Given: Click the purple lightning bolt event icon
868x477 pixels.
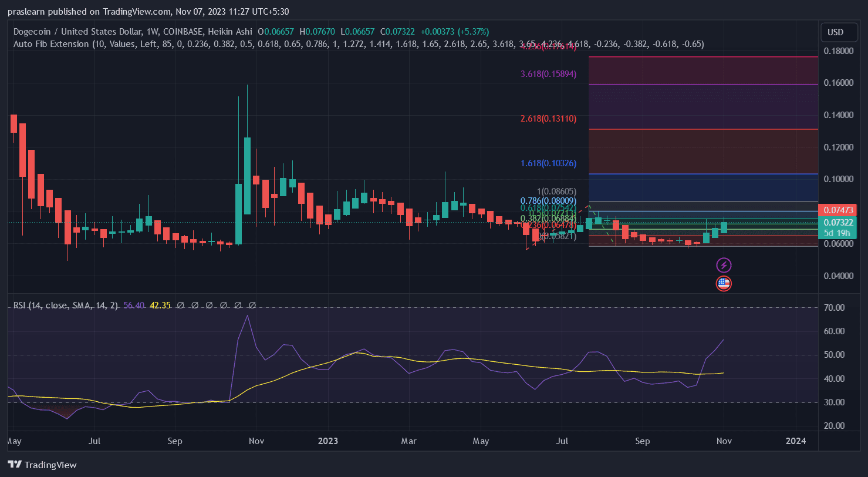Looking at the screenshot, I should [724, 266].
